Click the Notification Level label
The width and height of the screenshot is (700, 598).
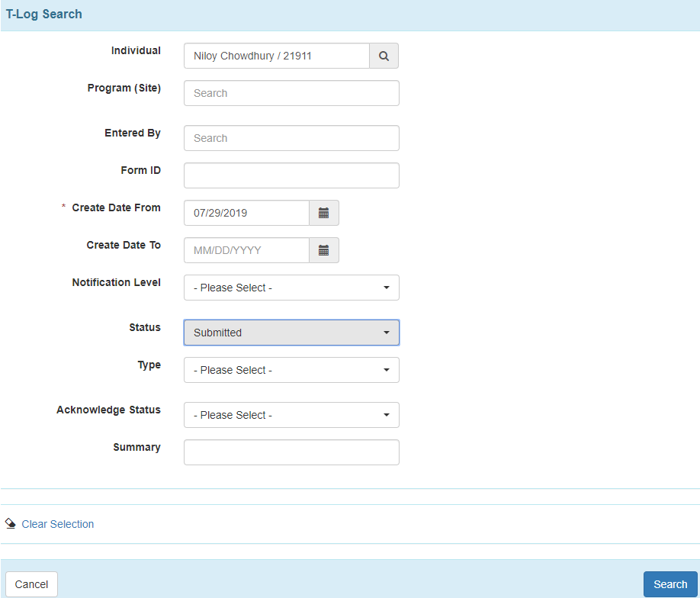point(116,283)
